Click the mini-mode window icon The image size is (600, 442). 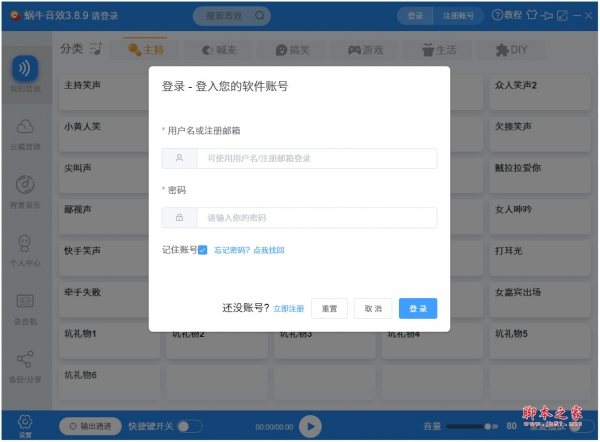pos(562,16)
